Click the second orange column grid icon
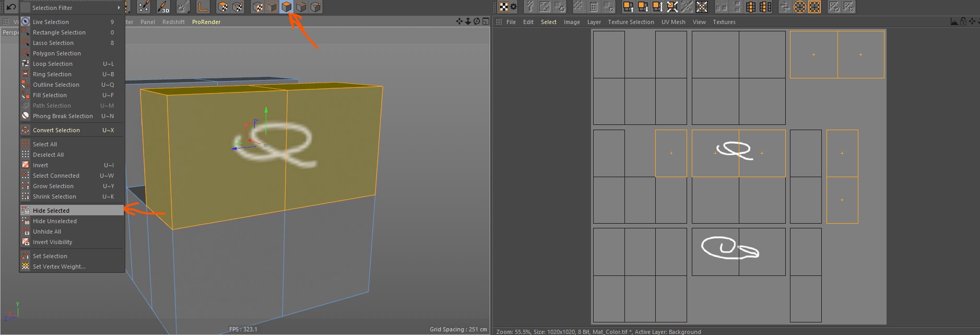Image resolution: width=980 pixels, height=335 pixels. [765, 7]
